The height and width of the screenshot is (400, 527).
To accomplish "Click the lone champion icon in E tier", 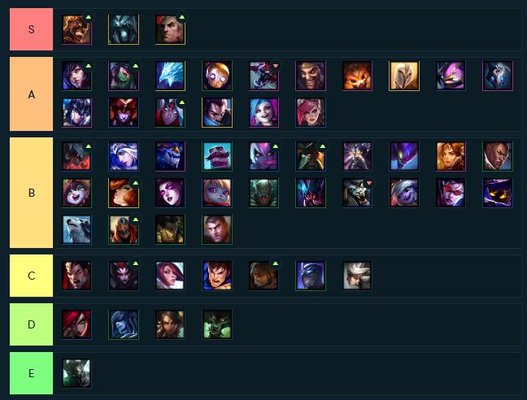I will coord(77,373).
